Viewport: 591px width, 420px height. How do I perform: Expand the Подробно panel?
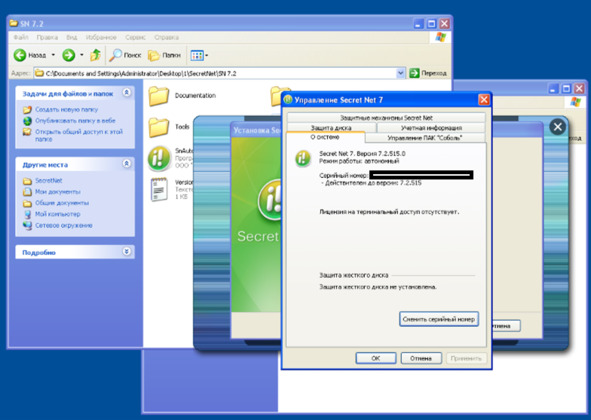[127, 251]
